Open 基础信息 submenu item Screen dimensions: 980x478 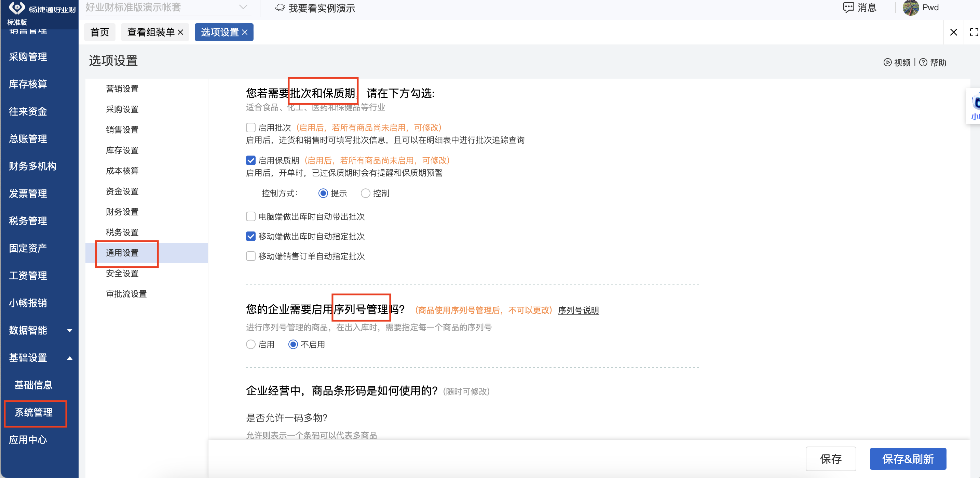[x=33, y=385]
